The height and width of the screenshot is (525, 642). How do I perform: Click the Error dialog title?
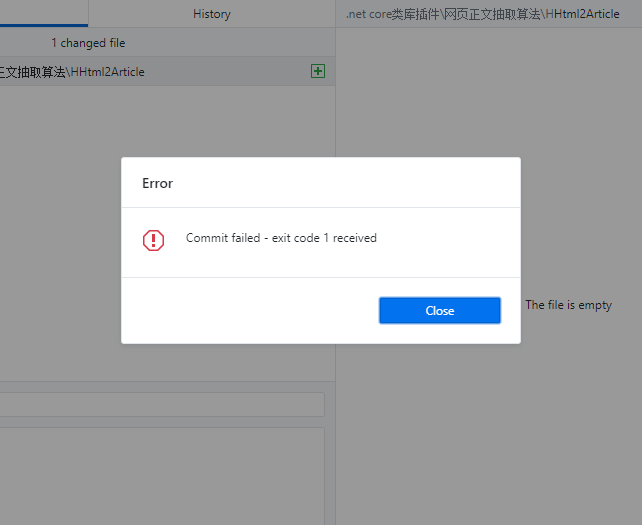click(157, 183)
